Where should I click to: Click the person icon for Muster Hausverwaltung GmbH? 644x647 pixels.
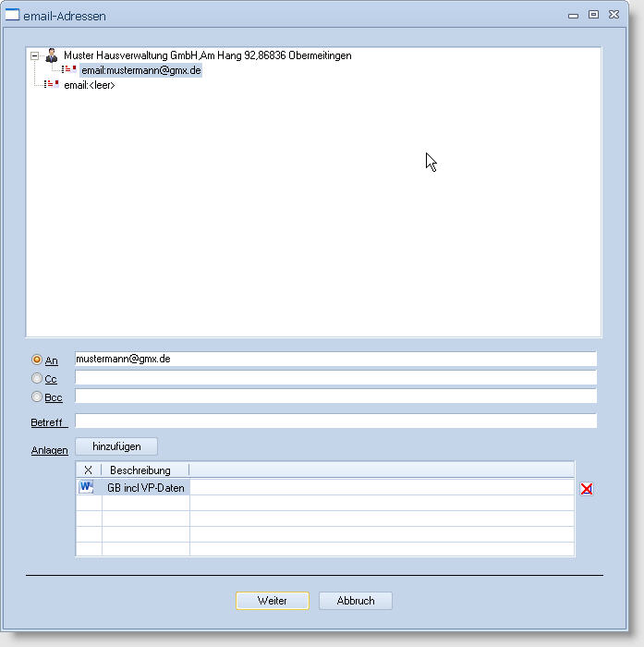[52, 55]
